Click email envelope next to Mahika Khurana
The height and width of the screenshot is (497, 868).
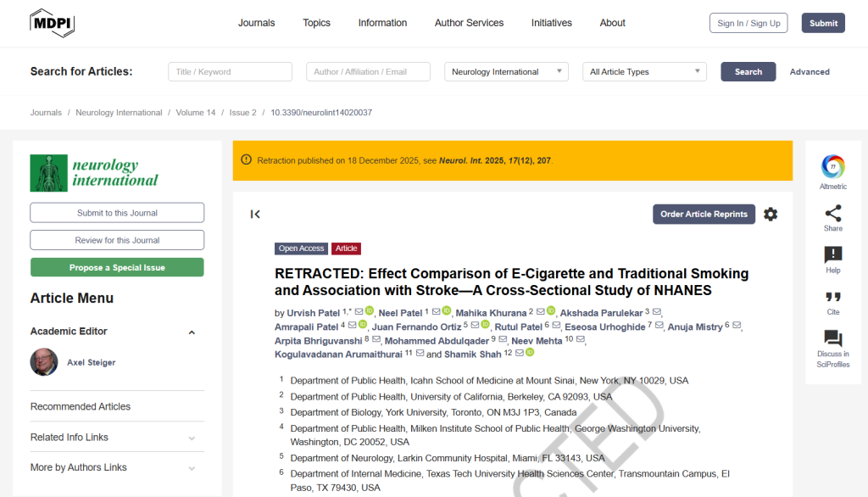pyautogui.click(x=540, y=311)
